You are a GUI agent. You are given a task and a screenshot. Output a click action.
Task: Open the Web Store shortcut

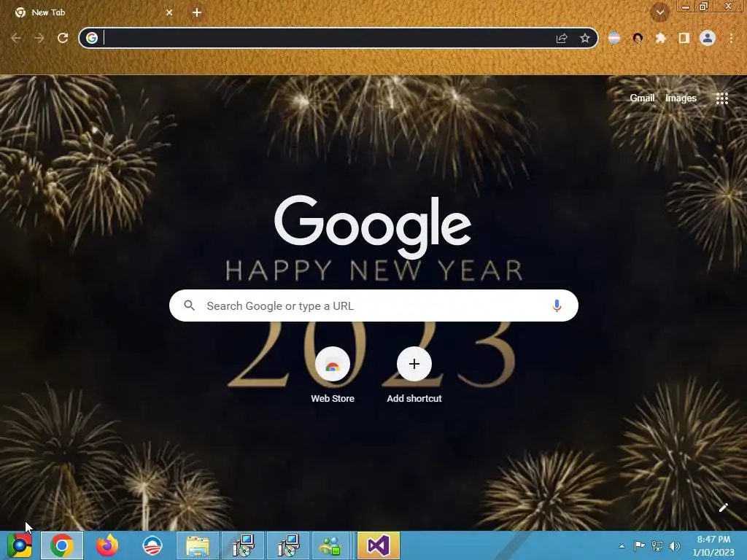pyautogui.click(x=333, y=376)
